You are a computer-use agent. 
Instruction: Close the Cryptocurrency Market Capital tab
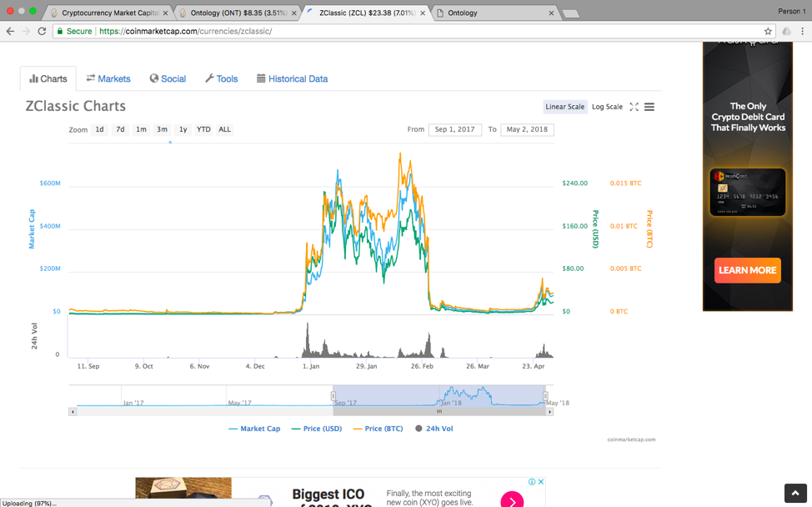tap(165, 13)
